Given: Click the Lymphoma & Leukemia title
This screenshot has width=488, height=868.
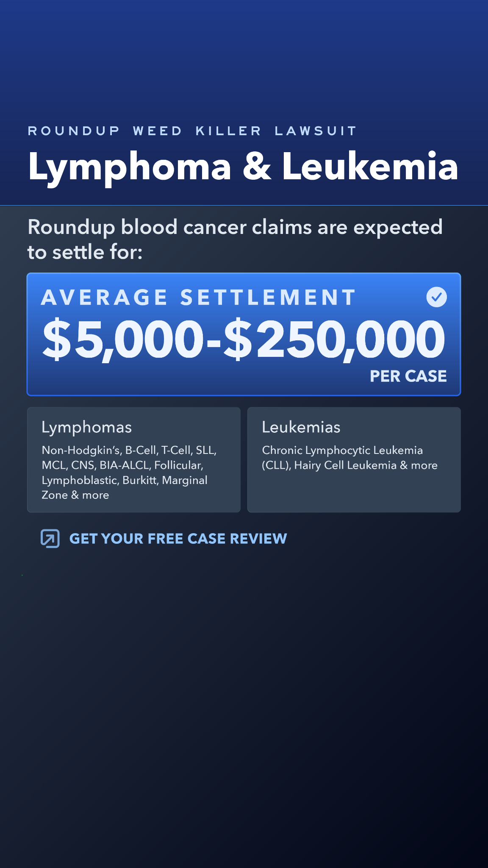Looking at the screenshot, I should (x=243, y=167).
